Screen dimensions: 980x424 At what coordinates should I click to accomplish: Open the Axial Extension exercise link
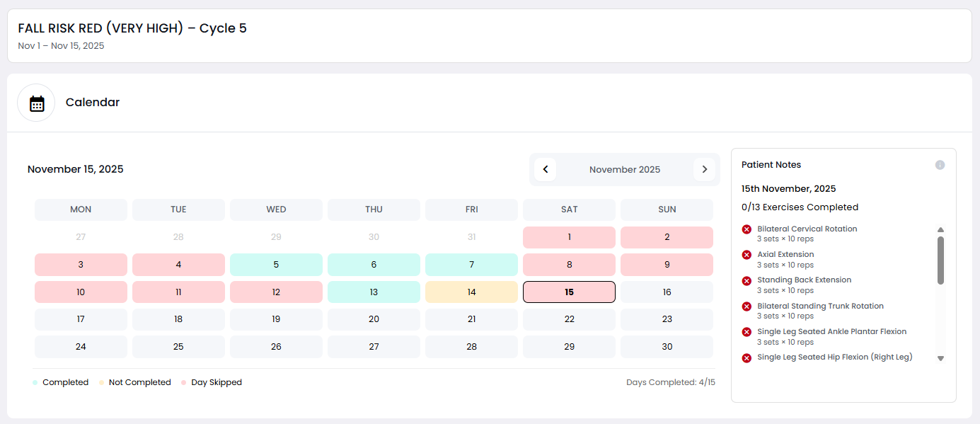pyautogui.click(x=785, y=254)
